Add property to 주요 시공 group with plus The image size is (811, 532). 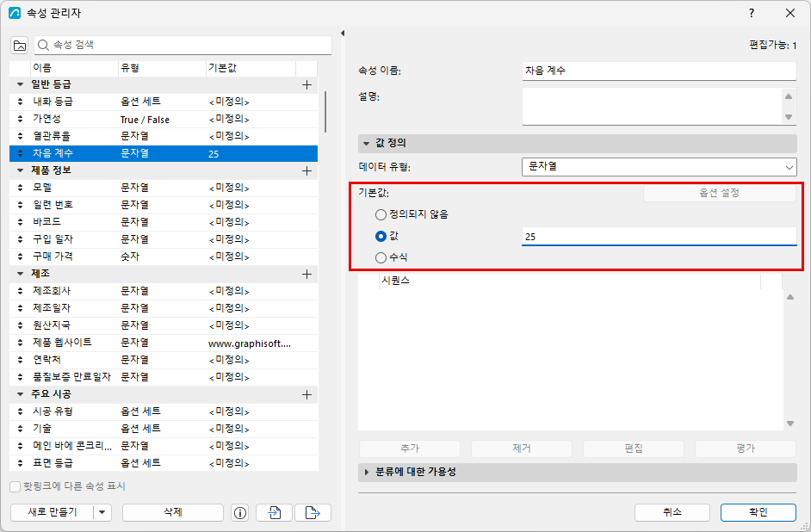[306, 395]
